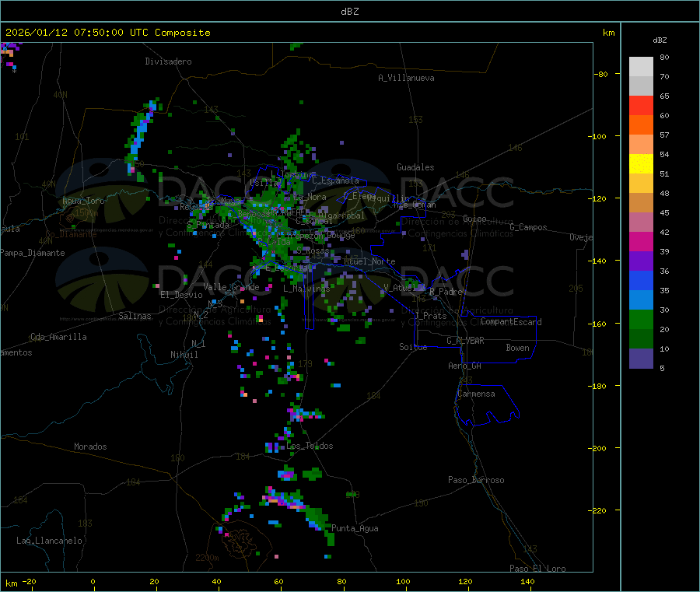Image resolution: width=700 pixels, height=592 pixels.
Task: Click the La_Nora place label
Action: pyautogui.click(x=310, y=198)
